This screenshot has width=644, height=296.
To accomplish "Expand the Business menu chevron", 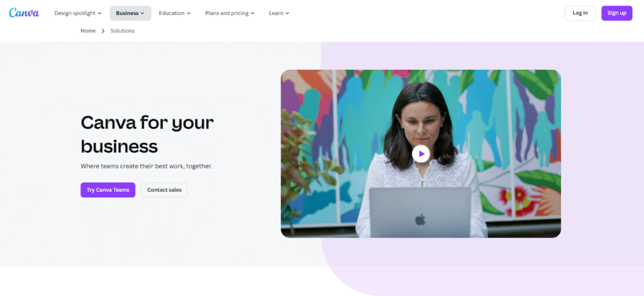I will (x=143, y=13).
